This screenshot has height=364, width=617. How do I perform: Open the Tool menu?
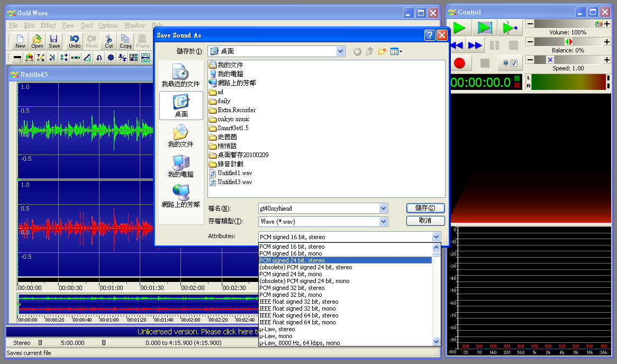coord(87,25)
